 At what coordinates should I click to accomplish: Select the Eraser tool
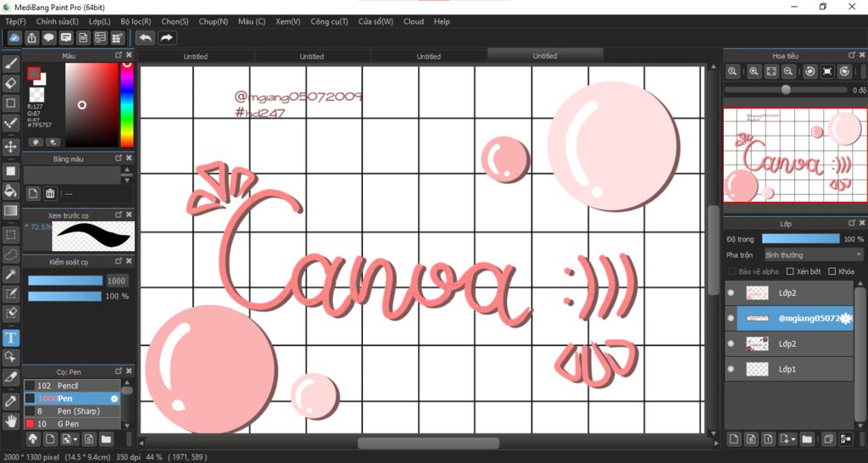coord(10,84)
